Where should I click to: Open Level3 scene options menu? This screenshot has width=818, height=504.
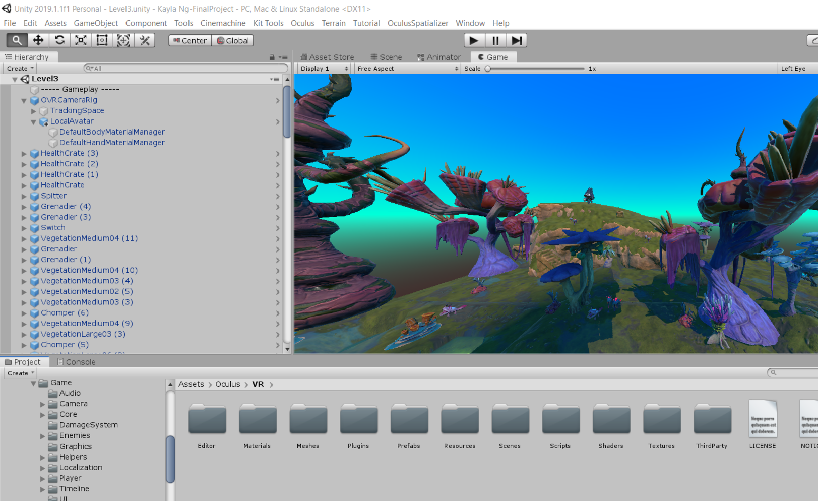(x=274, y=79)
